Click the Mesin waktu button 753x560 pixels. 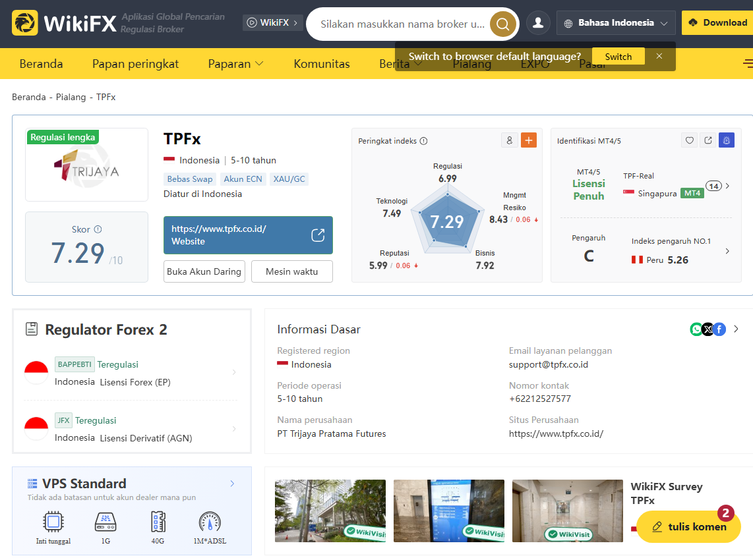point(292,271)
